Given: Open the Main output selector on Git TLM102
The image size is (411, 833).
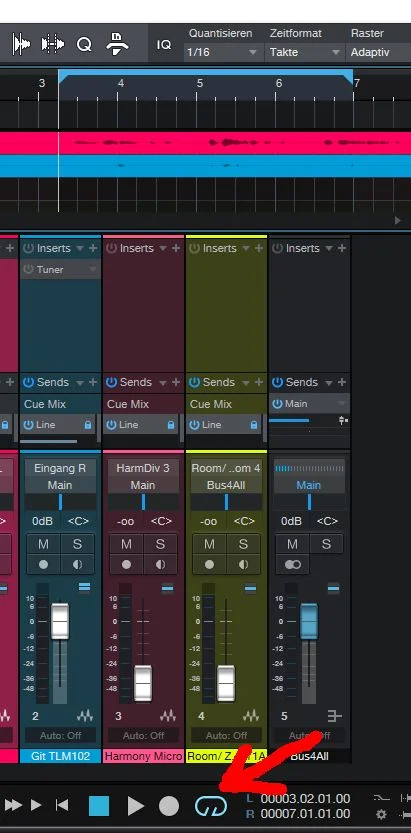Looking at the screenshot, I should 60,485.
